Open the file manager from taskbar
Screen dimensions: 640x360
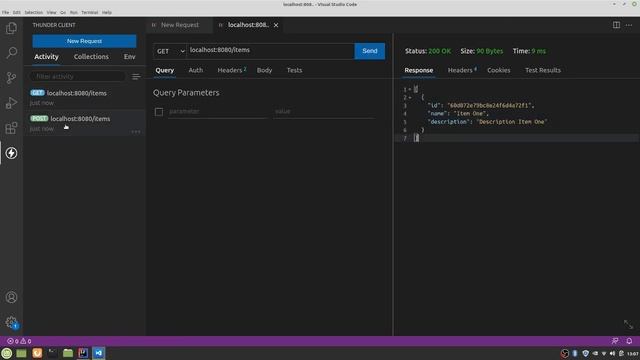point(68,353)
